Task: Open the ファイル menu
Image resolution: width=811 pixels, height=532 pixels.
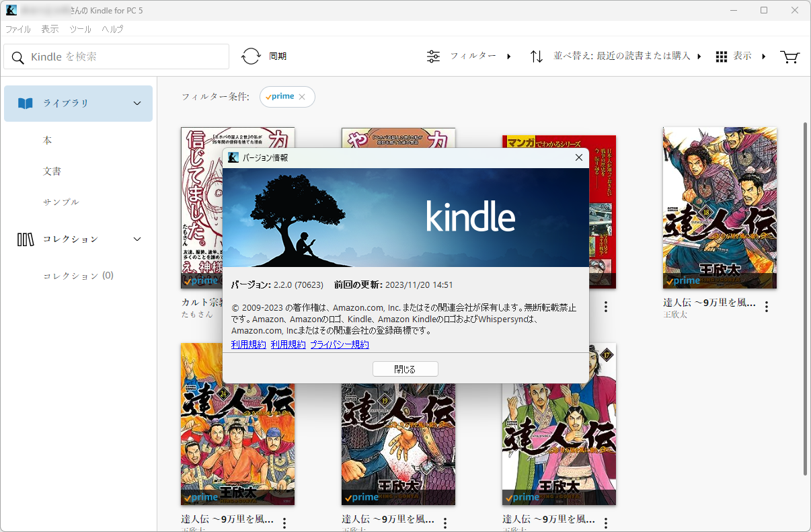Action: coord(17,29)
